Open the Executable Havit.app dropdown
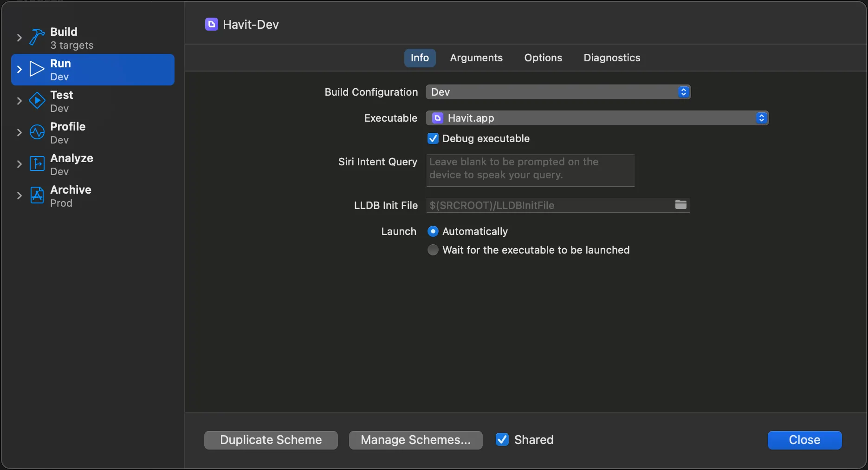 (x=597, y=118)
